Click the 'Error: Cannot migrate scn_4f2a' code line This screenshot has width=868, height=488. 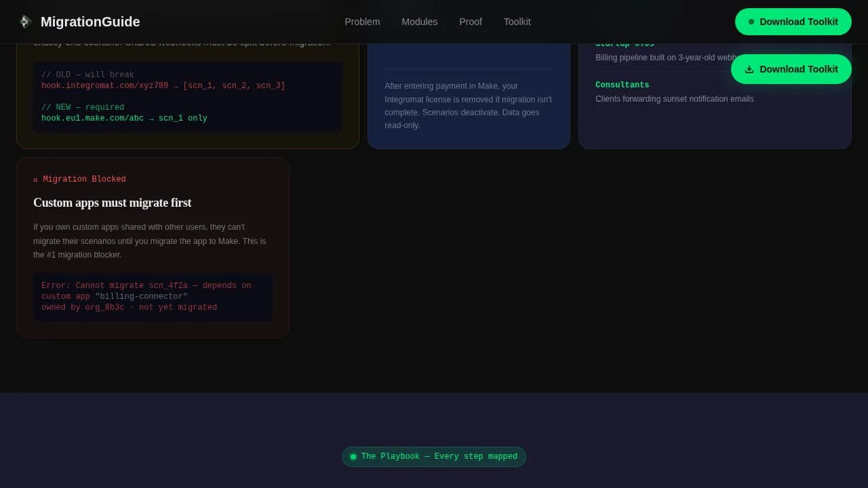point(146,285)
